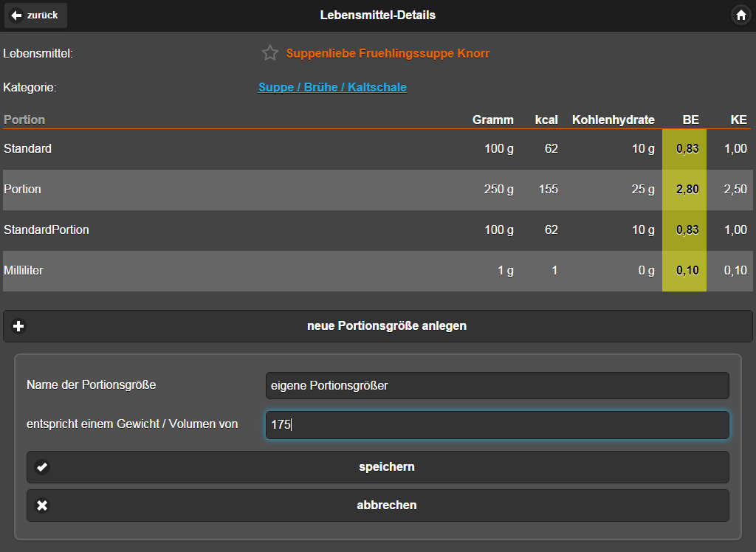Focus the Gewicht / Volumen input with 175
The height and width of the screenshot is (552, 756).
click(x=497, y=425)
